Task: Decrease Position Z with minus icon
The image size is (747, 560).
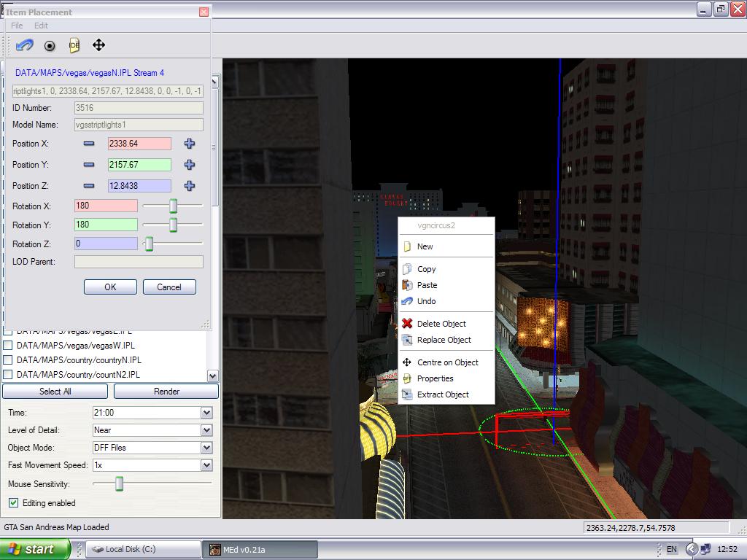Action: coord(88,186)
